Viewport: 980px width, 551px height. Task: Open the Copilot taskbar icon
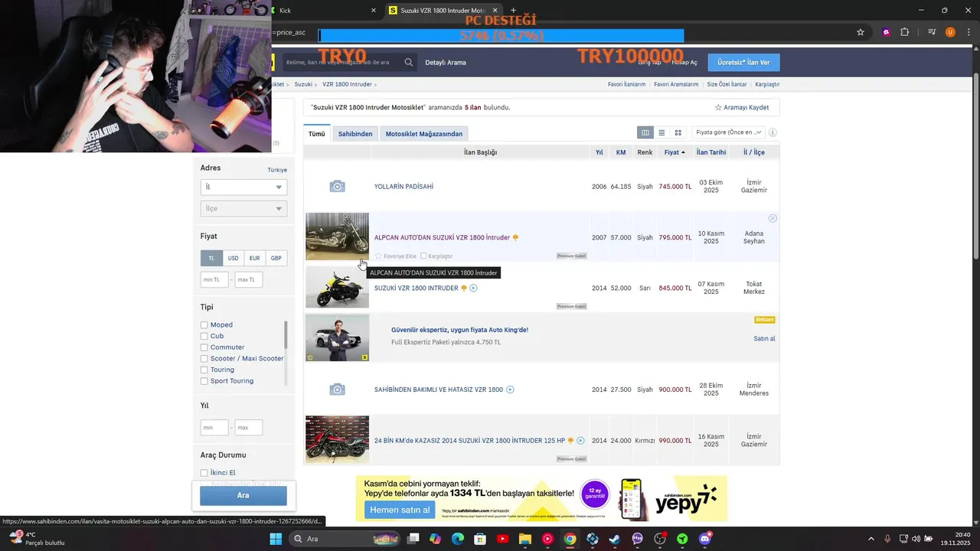(x=436, y=539)
